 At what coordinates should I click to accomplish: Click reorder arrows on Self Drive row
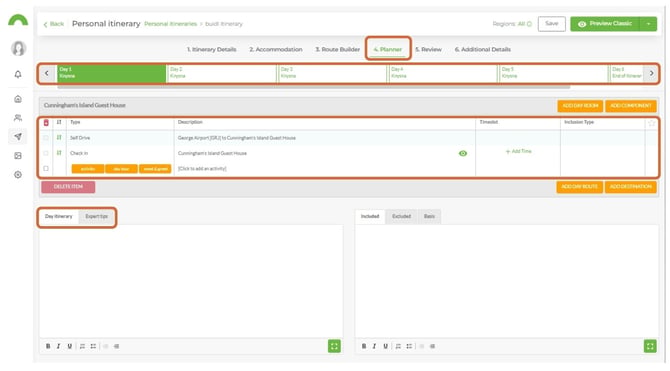[59, 138]
